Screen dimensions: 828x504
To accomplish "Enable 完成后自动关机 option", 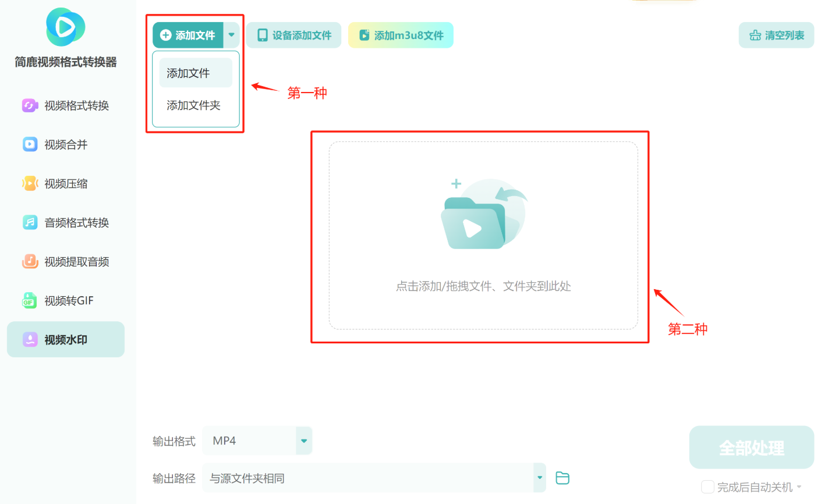I will point(707,487).
